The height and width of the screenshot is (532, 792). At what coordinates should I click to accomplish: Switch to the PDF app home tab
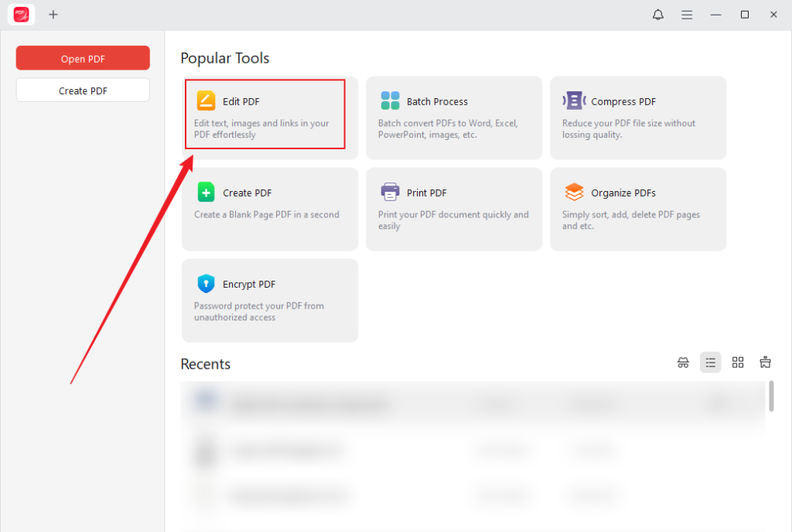click(21, 14)
